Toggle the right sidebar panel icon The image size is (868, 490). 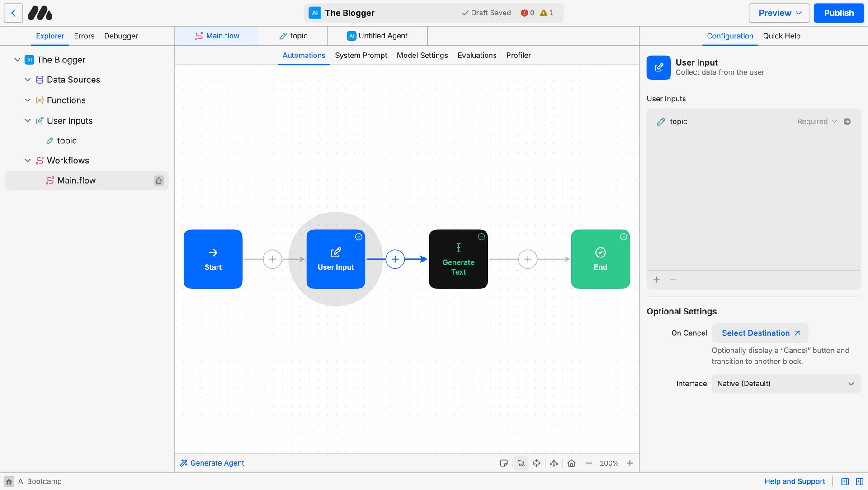[x=859, y=481]
